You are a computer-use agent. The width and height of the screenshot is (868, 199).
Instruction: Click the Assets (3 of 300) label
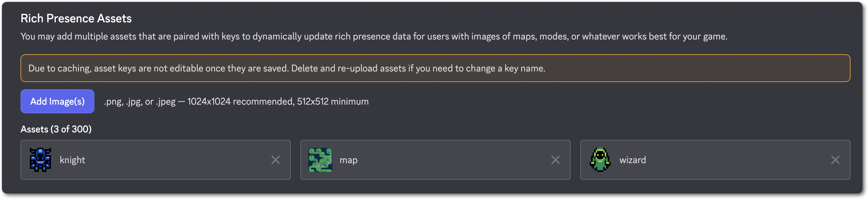pos(56,129)
